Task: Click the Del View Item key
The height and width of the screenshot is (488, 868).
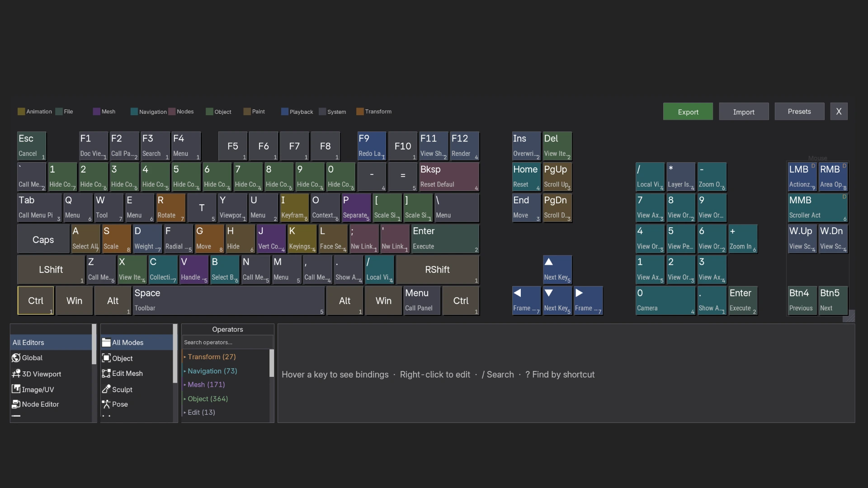Action: (x=557, y=146)
